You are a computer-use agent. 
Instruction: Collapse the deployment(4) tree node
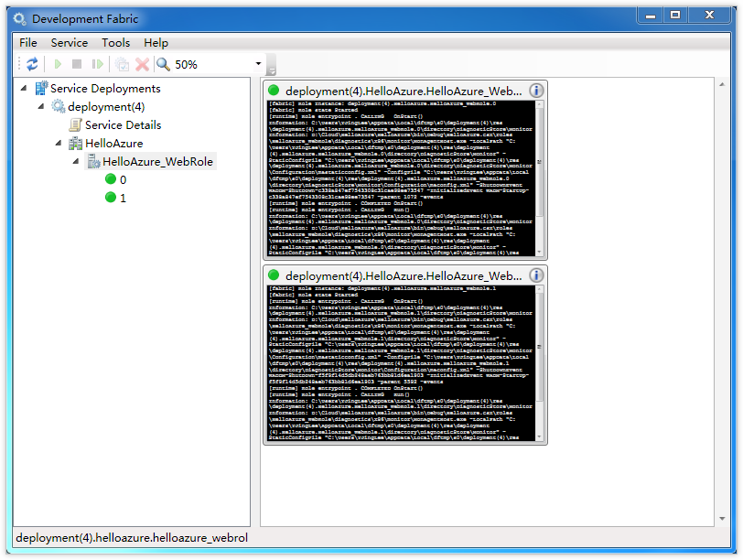click(41, 107)
